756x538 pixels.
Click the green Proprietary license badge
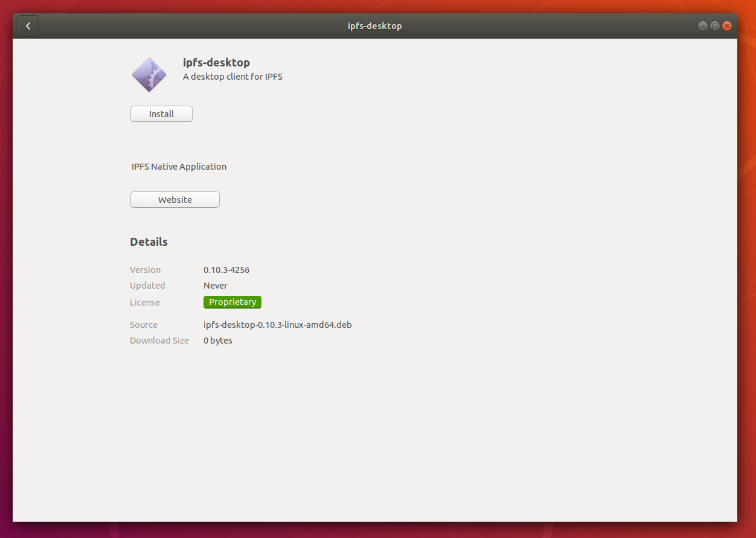pyautogui.click(x=232, y=302)
